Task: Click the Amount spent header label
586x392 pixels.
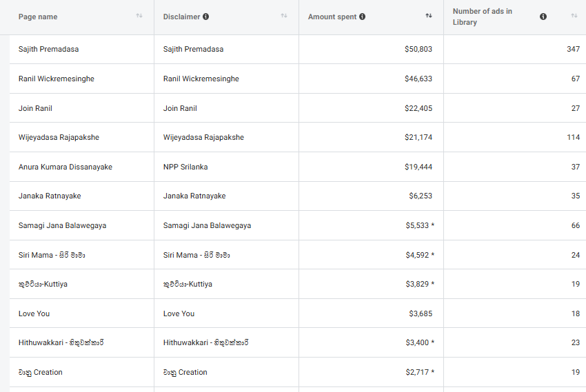Action: (332, 17)
